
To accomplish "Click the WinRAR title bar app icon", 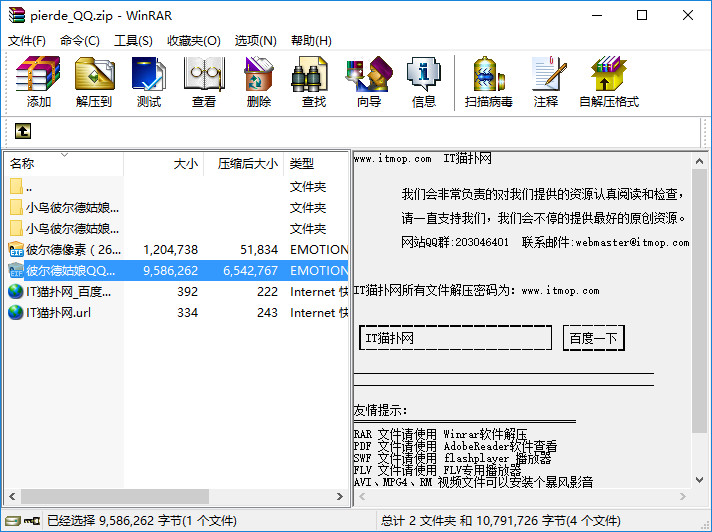I will point(17,15).
